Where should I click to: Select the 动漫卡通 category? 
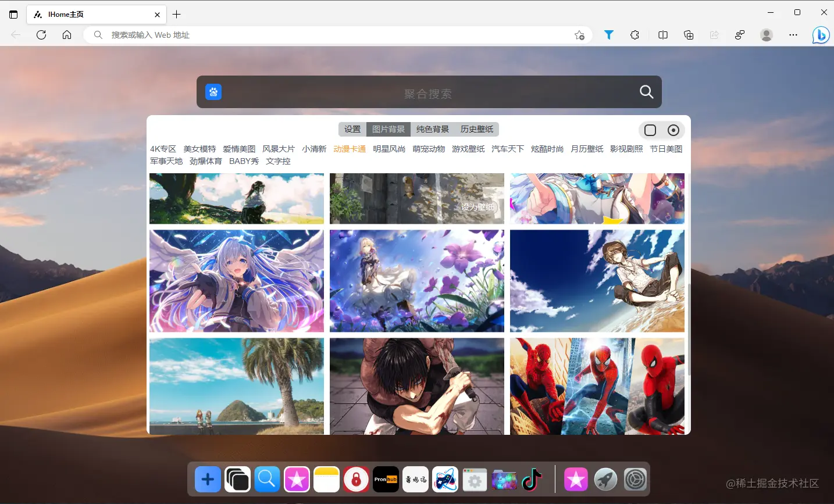pyautogui.click(x=350, y=149)
